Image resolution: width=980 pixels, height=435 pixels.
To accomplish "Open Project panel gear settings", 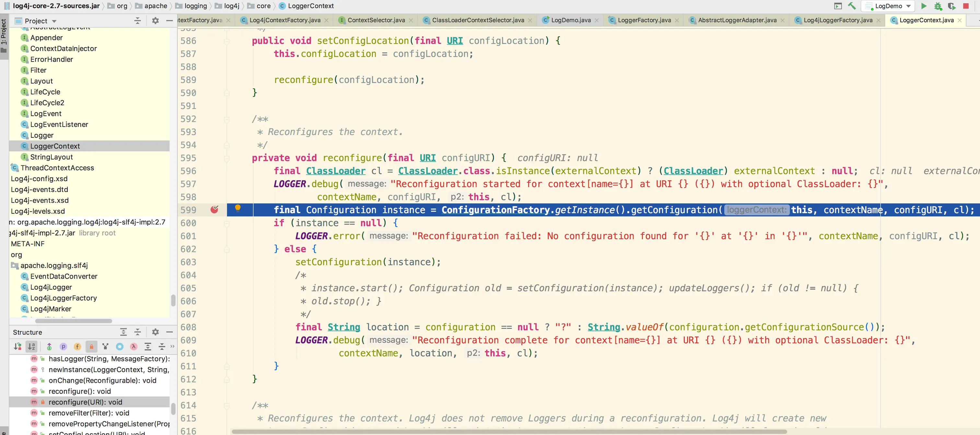I will (x=155, y=20).
